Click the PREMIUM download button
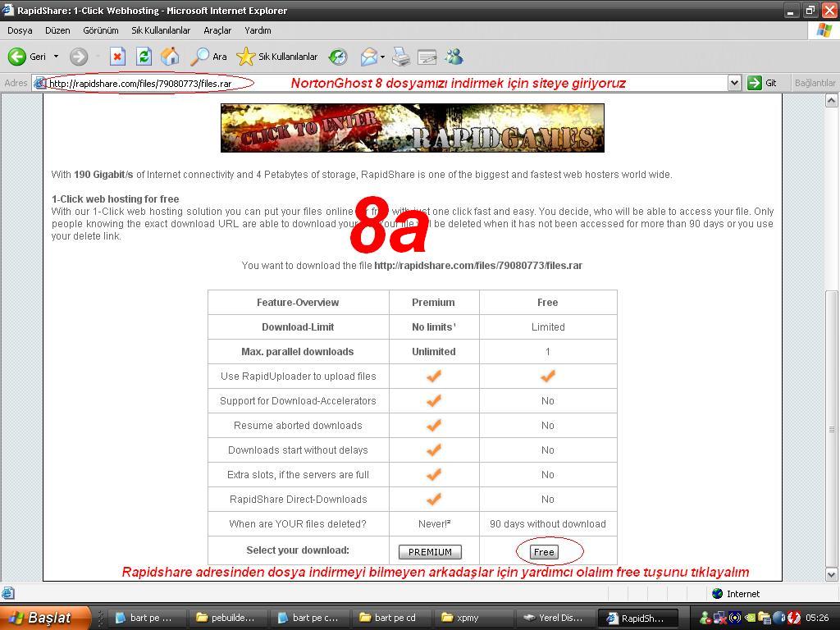This screenshot has height=630, width=840. tap(430, 552)
